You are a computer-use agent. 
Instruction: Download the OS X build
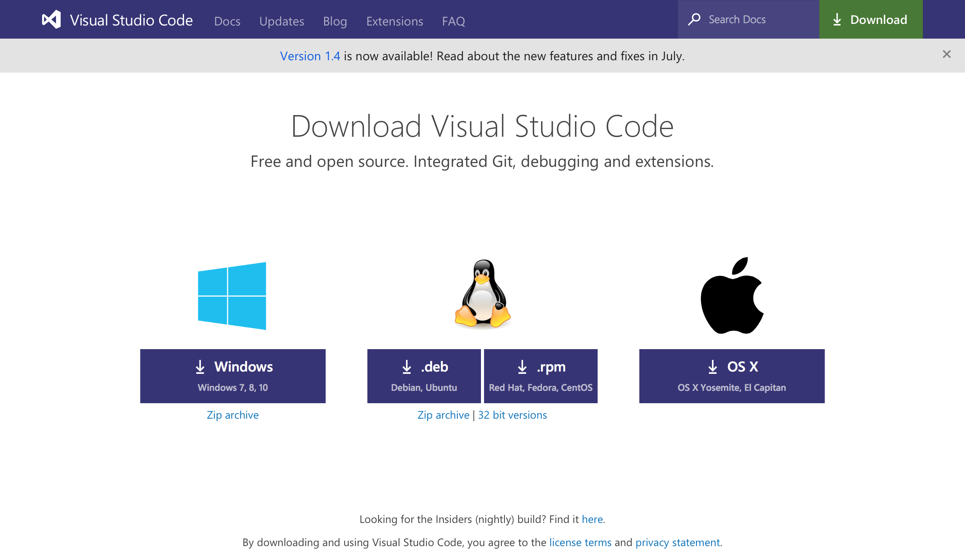(732, 376)
